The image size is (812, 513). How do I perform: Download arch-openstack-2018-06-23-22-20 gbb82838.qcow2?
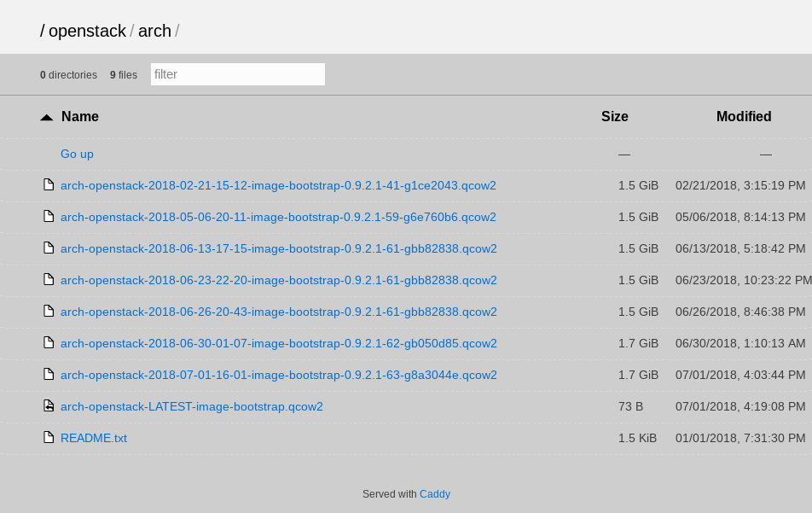tap(279, 280)
